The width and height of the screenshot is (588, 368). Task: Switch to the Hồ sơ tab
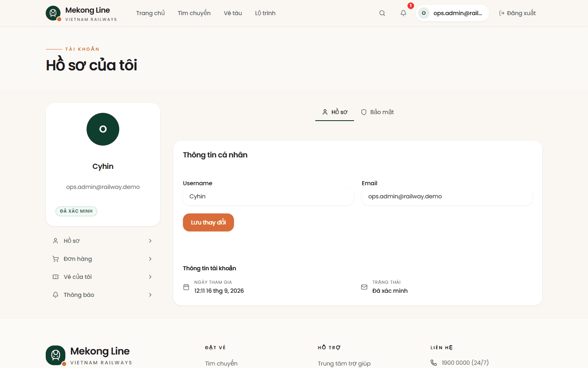click(334, 112)
